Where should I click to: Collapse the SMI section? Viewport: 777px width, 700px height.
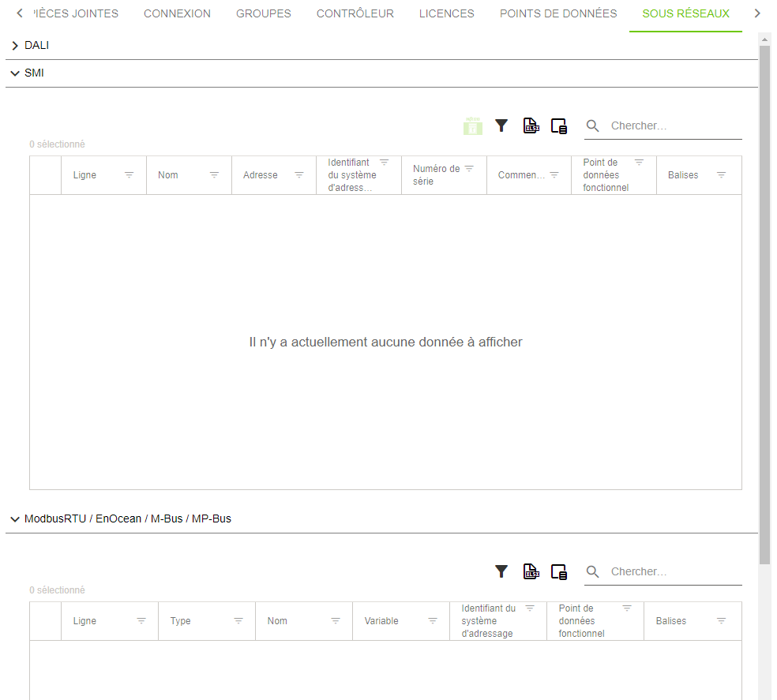click(15, 73)
